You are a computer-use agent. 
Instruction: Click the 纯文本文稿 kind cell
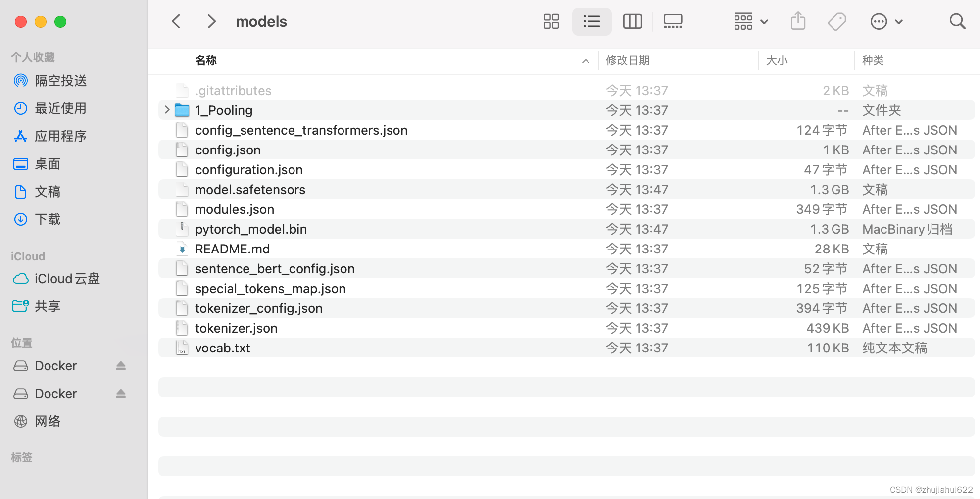tap(894, 348)
